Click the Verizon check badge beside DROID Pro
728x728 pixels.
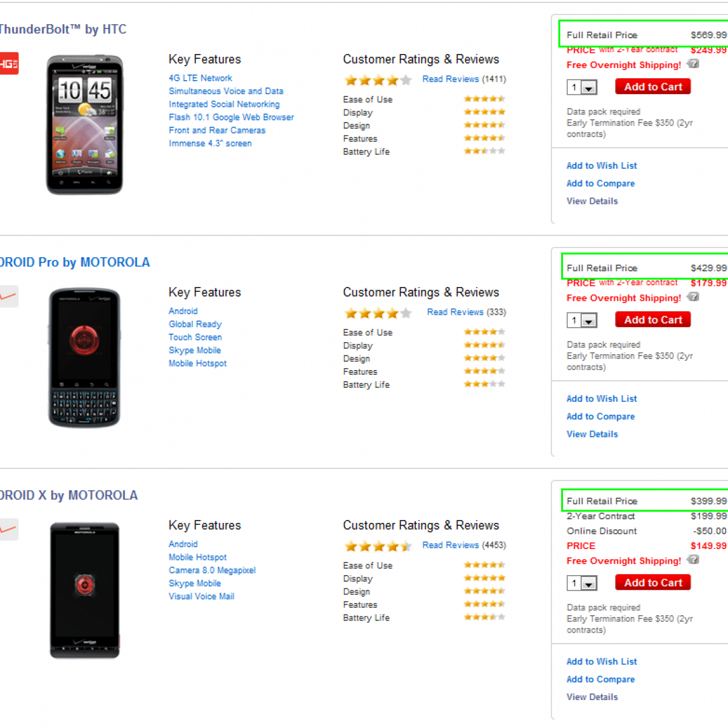[8, 296]
